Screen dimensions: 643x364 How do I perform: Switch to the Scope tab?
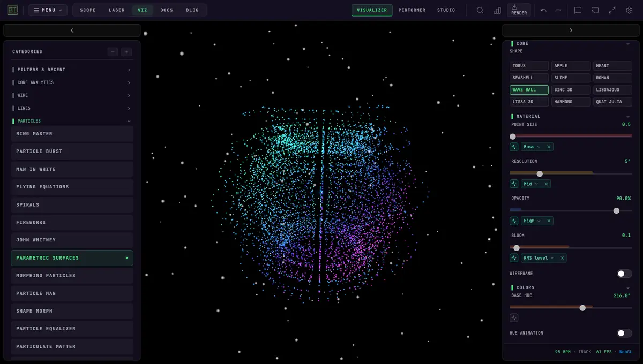[88, 10]
